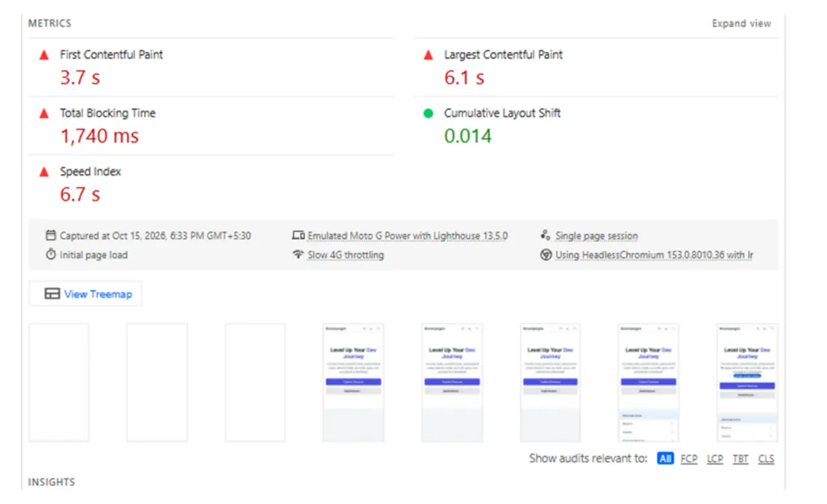Click the red triangle beside First Contentful Paint
This screenshot has height=504, width=827.
tap(44, 55)
